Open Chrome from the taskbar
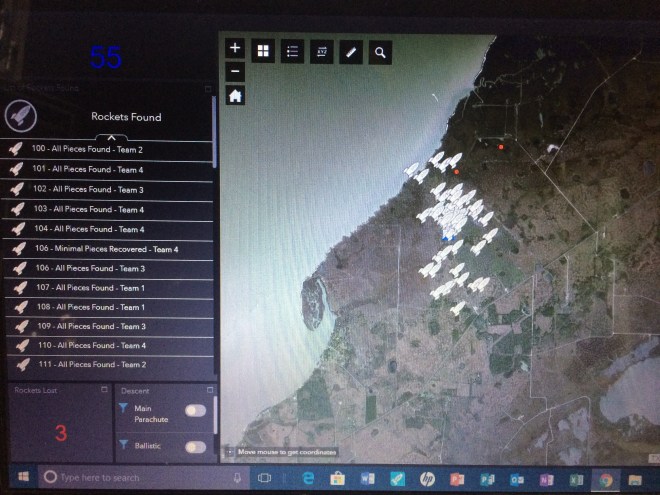The width and height of the screenshot is (660, 495). pyautogui.click(x=604, y=478)
